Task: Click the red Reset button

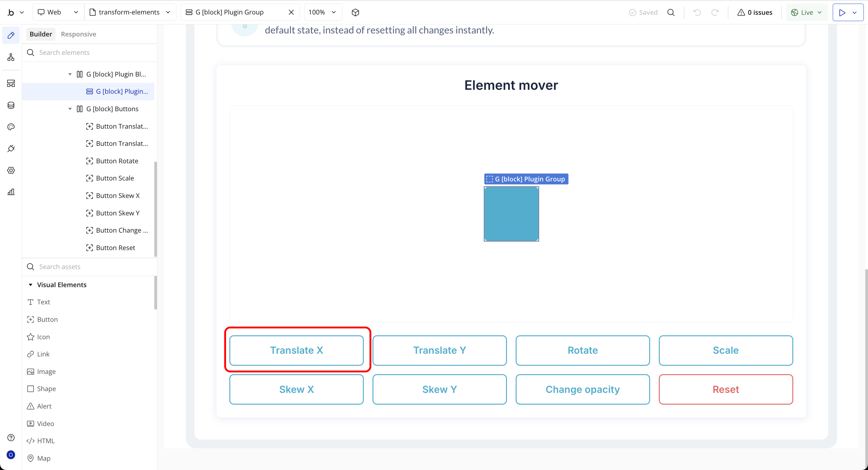Action: (725, 389)
